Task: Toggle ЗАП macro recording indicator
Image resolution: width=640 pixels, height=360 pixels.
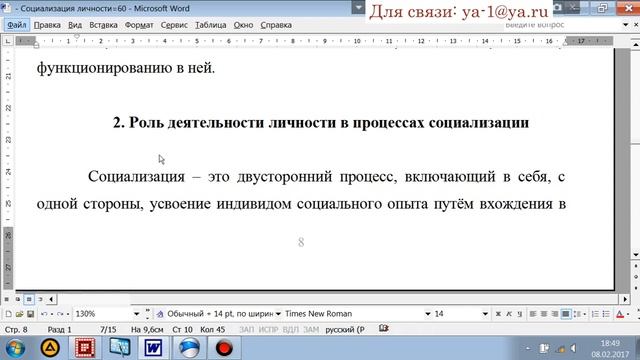Action: [x=246, y=329]
